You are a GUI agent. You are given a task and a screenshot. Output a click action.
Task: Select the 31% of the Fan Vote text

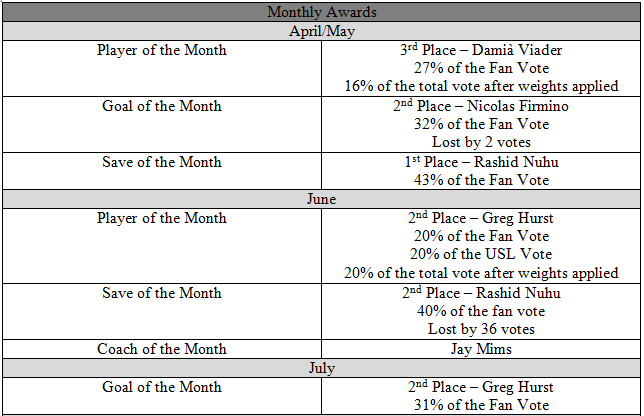pyautogui.click(x=481, y=405)
